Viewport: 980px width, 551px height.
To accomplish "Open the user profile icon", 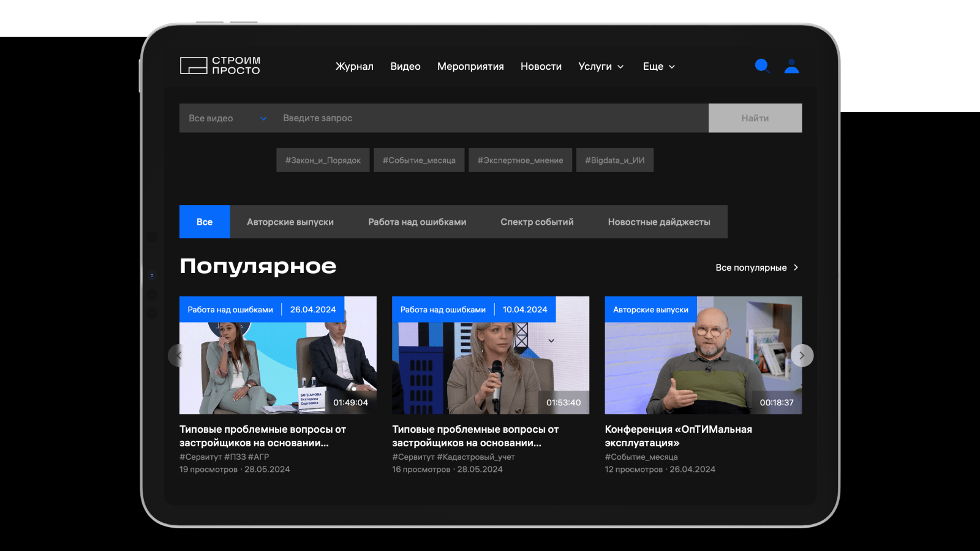I will click(x=791, y=66).
